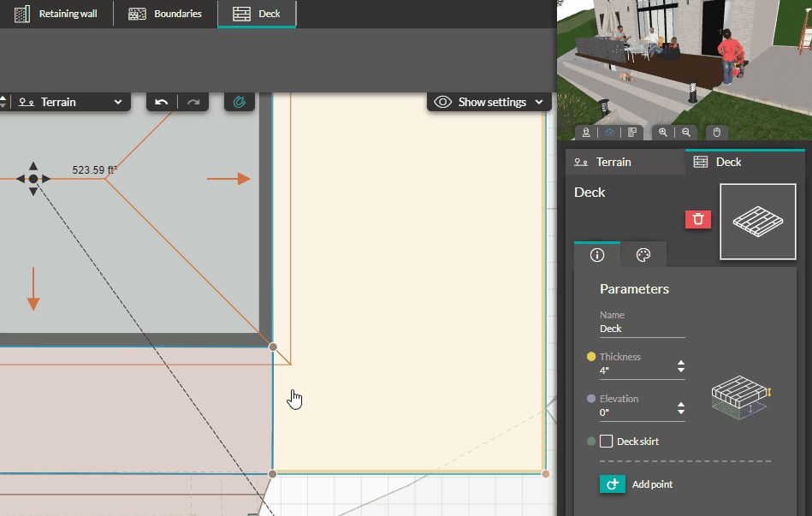
Task: Open the info tab in the Deck panel
Action: [597, 254]
